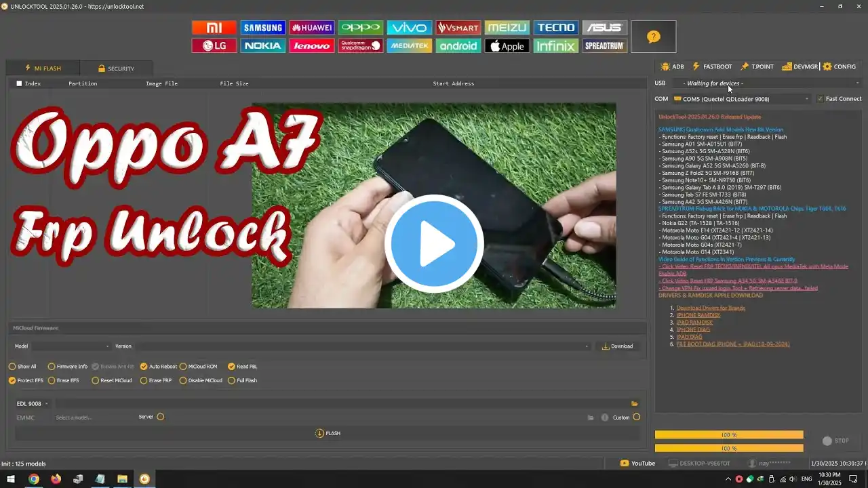Select the ASUS brand logo
Image resolution: width=868 pixels, height=488 pixels.
coord(605,28)
